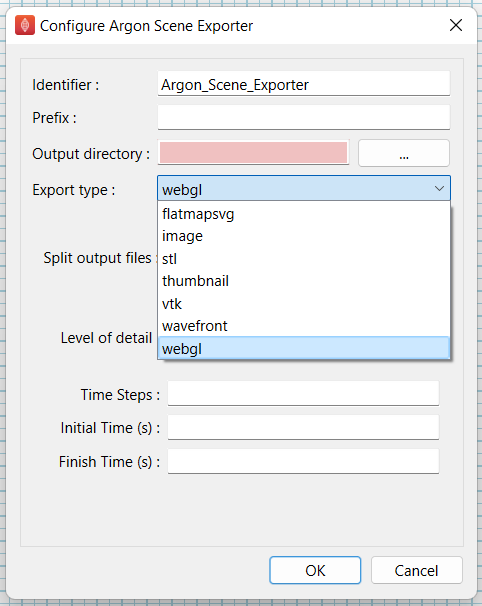The height and width of the screenshot is (606, 482).
Task: Collapse the Export type combo box
Action: pyautogui.click(x=304, y=189)
